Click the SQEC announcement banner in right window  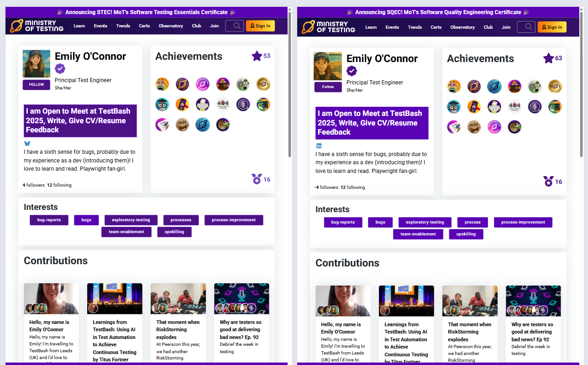point(438,12)
